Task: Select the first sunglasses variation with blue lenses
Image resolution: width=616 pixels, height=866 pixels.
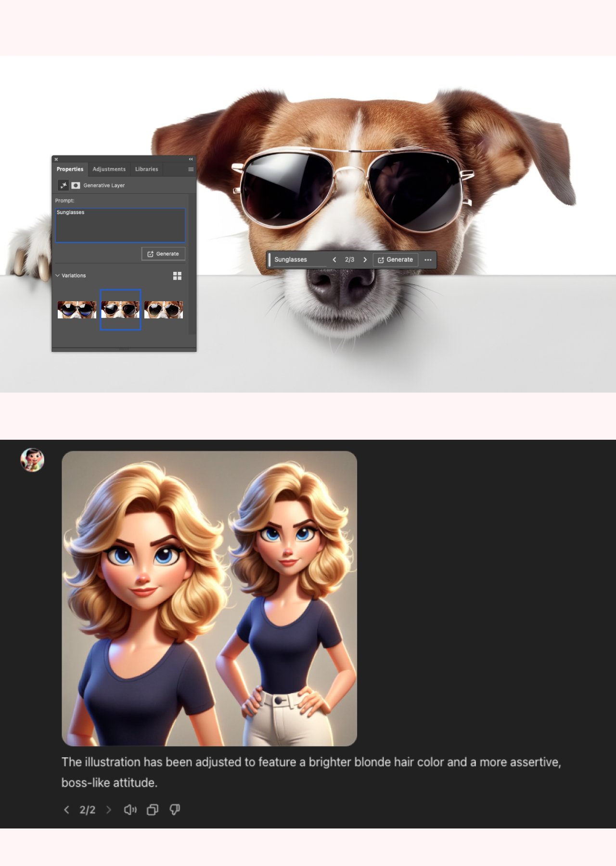Action: click(77, 310)
